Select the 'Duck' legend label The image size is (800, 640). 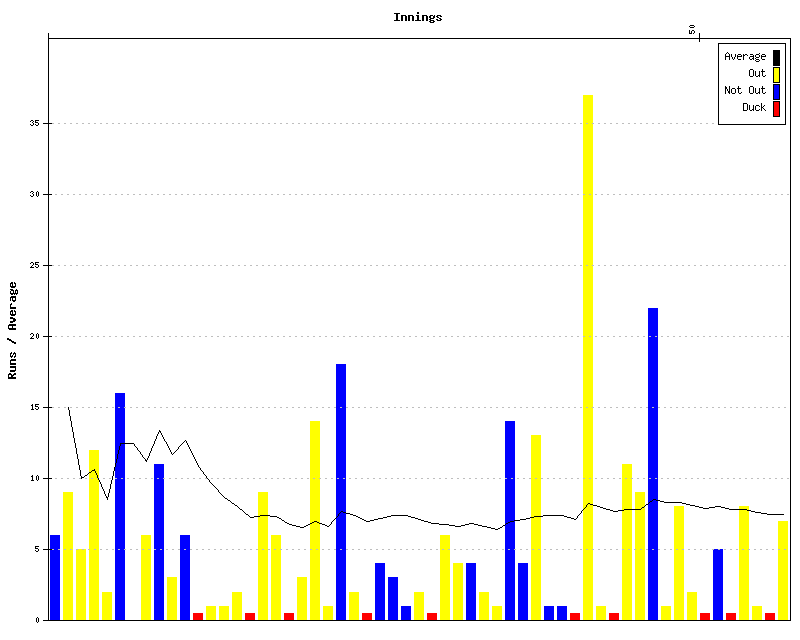754,107
